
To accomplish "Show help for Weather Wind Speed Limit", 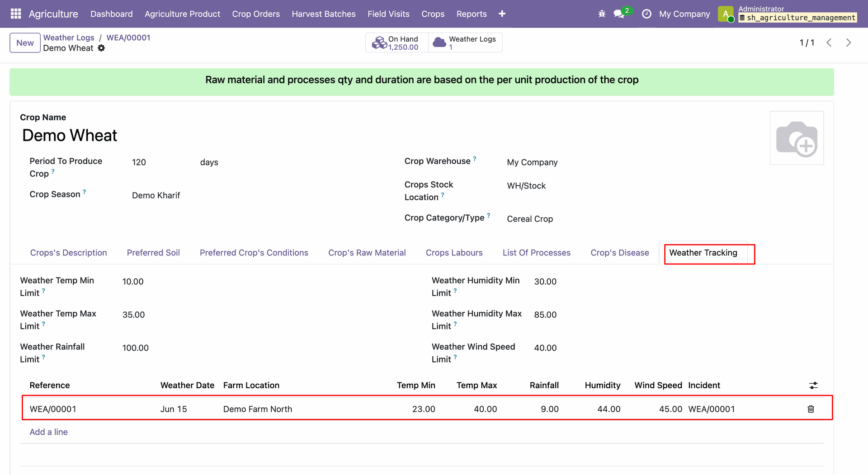I will [x=455, y=357].
